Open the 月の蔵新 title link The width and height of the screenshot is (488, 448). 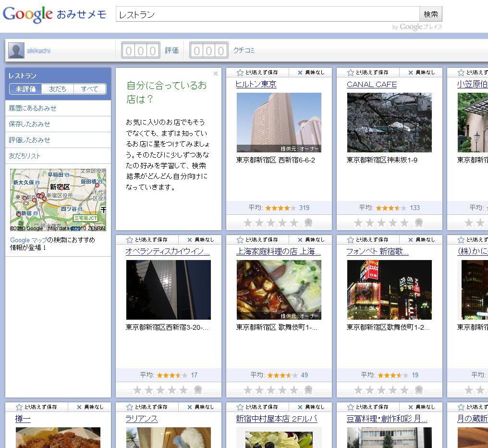(x=472, y=419)
